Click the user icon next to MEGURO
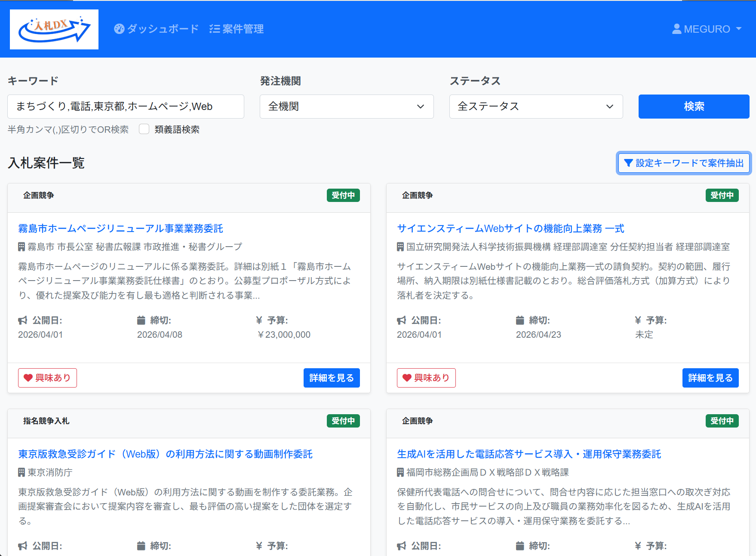756x556 pixels. click(676, 29)
